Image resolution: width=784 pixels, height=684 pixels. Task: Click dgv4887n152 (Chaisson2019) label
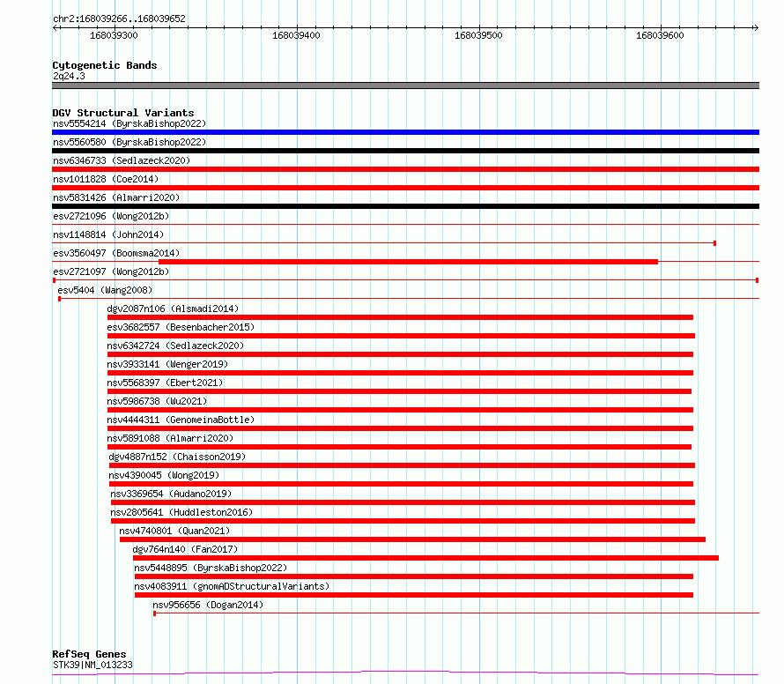(177, 457)
